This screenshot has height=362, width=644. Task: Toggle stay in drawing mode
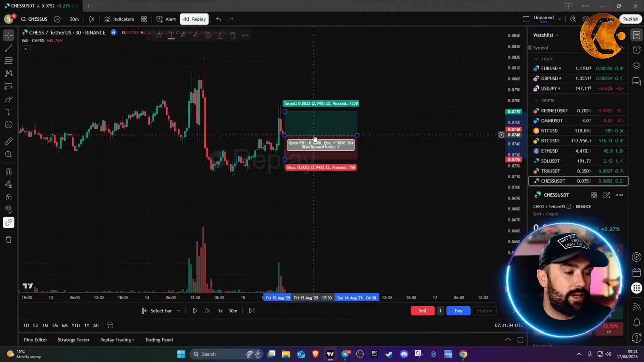coord(9,184)
